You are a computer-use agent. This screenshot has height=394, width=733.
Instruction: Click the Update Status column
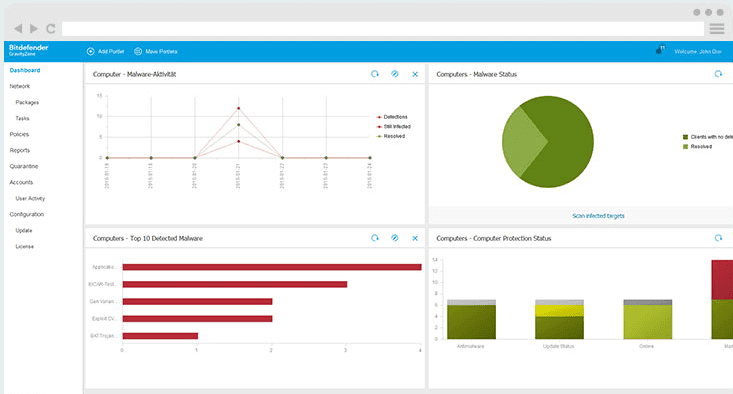(x=559, y=319)
